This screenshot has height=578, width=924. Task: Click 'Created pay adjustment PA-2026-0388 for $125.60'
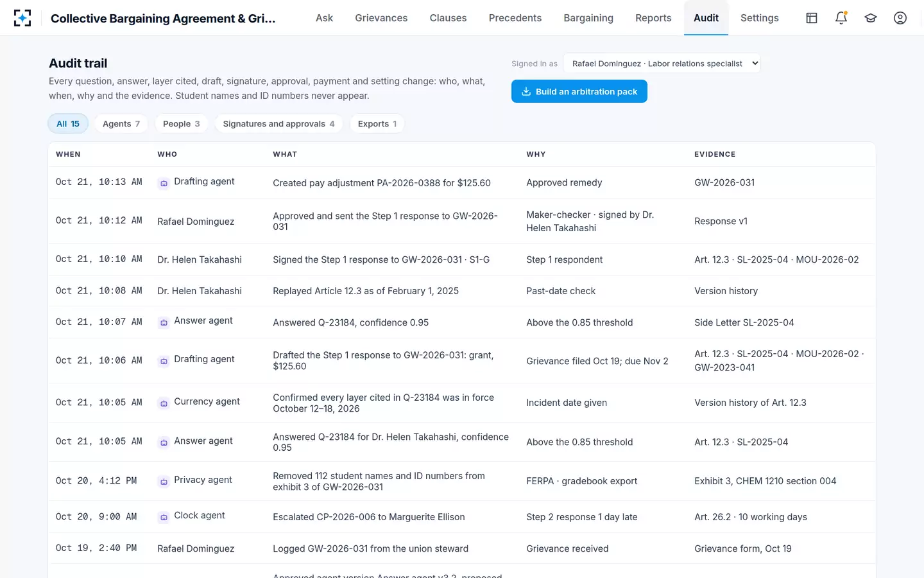pos(382,183)
